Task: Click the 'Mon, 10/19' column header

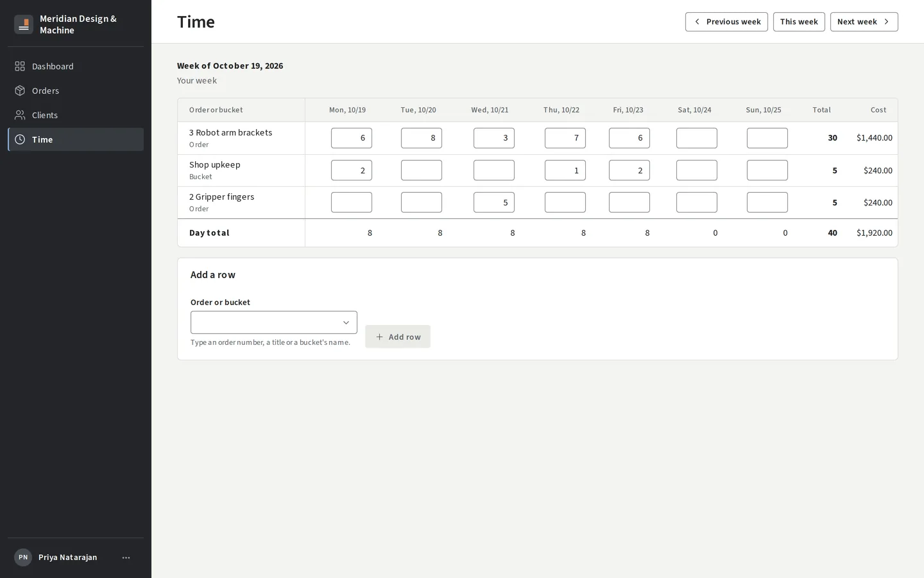Action: pos(347,110)
